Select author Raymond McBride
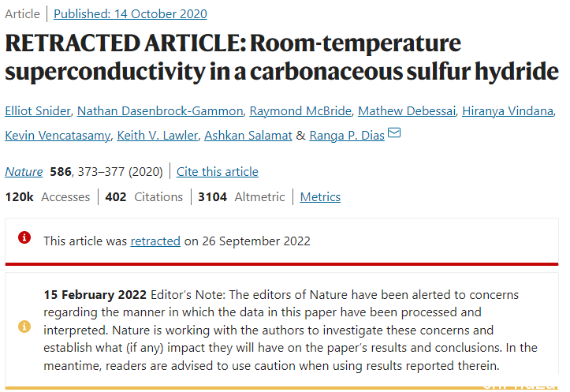 (x=300, y=111)
